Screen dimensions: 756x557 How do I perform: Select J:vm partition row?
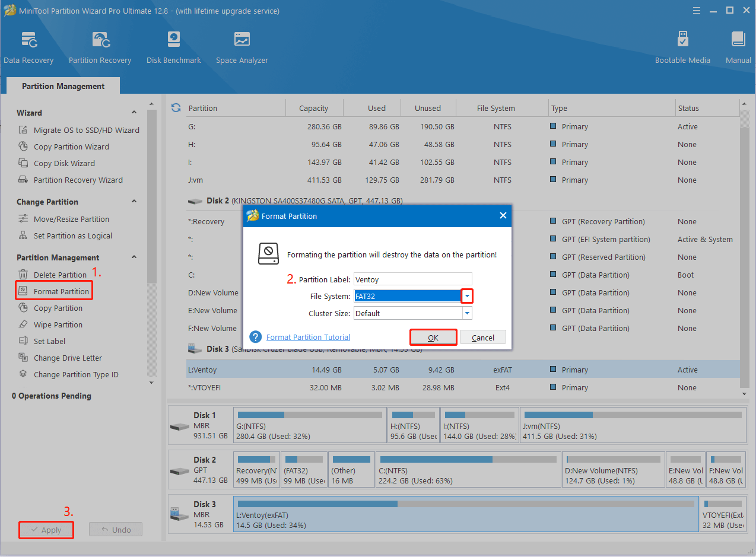pyautogui.click(x=463, y=180)
